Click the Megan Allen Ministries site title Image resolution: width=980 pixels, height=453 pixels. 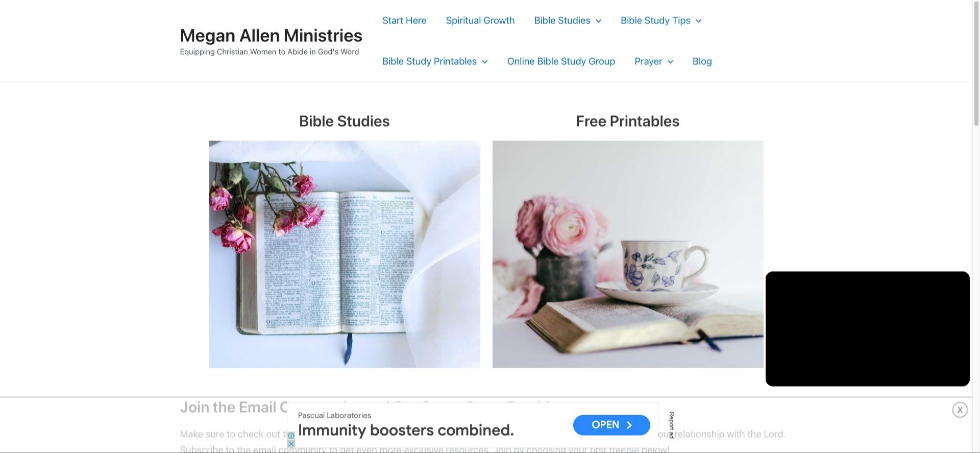tap(271, 35)
